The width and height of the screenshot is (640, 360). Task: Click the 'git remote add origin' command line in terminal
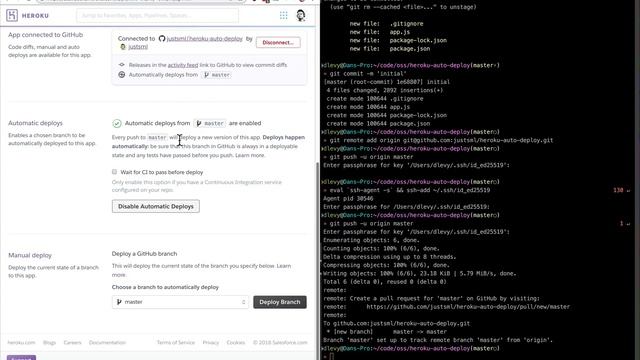441,140
